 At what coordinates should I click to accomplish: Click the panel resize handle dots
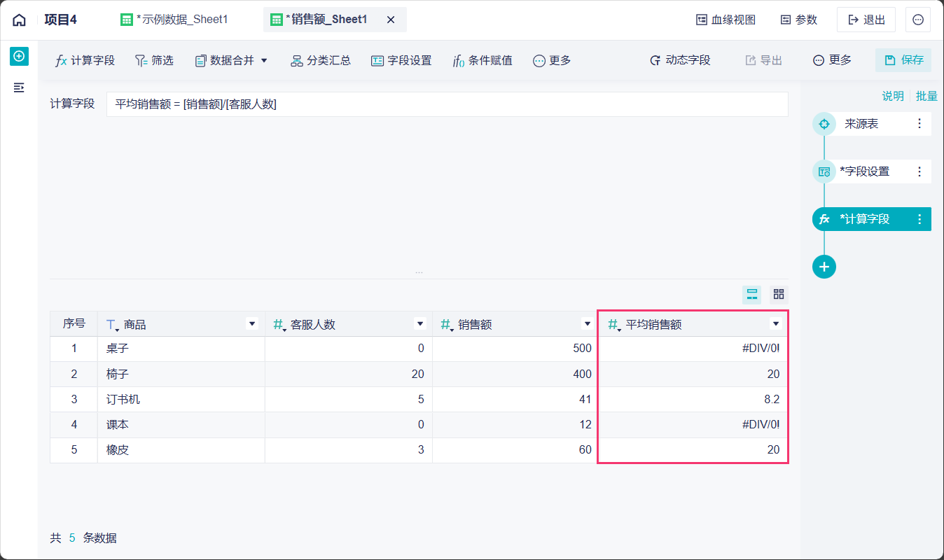tap(419, 272)
